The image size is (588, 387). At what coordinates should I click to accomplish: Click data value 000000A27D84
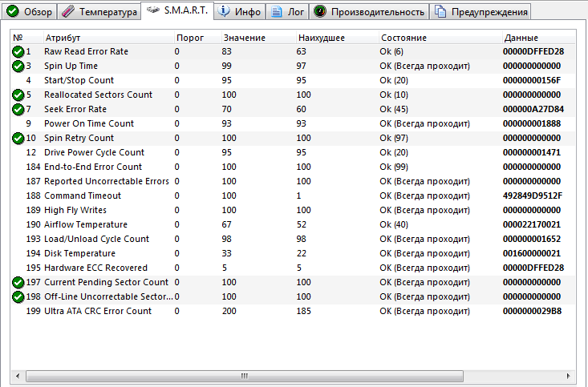(533, 110)
